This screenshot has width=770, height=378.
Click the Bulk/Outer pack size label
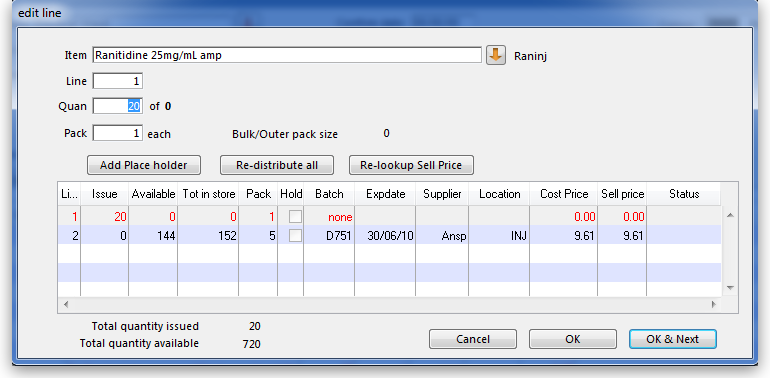[x=285, y=134]
